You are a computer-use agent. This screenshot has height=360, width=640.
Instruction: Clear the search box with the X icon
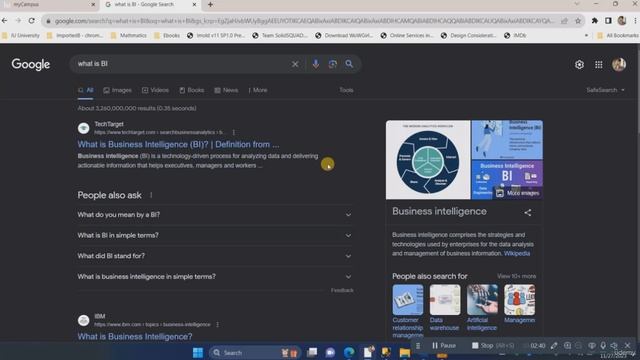295,64
